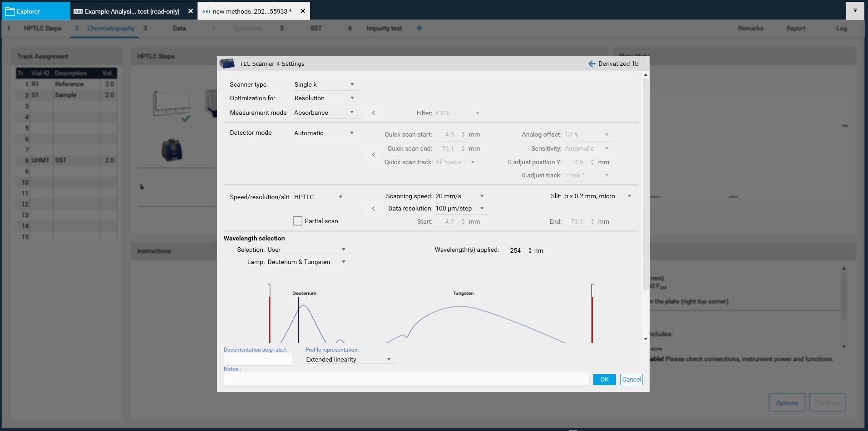Increase the applied wavelength with the up stepper

[x=530, y=248]
